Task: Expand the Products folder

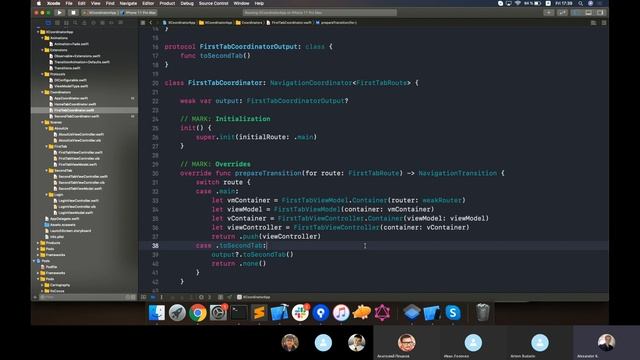Action: coord(38,243)
